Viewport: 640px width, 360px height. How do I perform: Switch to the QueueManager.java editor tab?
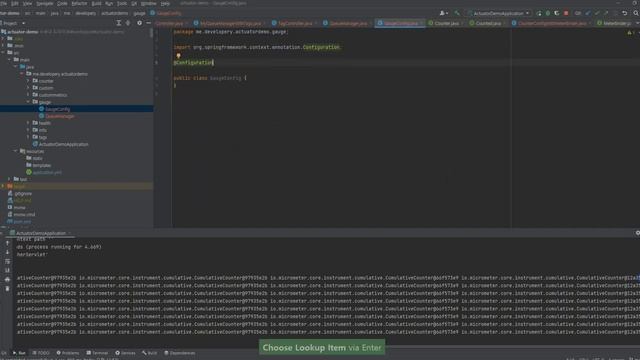coord(348,23)
